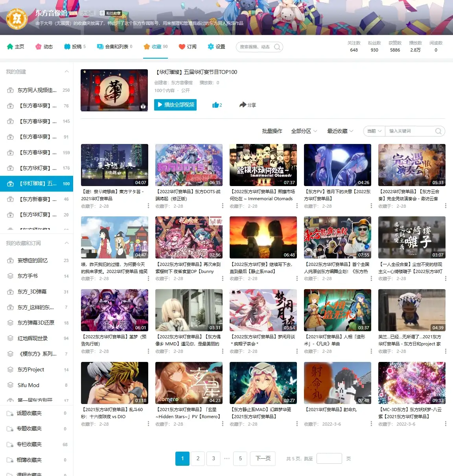Click the folder icon of the 159-item list
The width and height of the screenshot is (453, 476).
tap(10, 153)
